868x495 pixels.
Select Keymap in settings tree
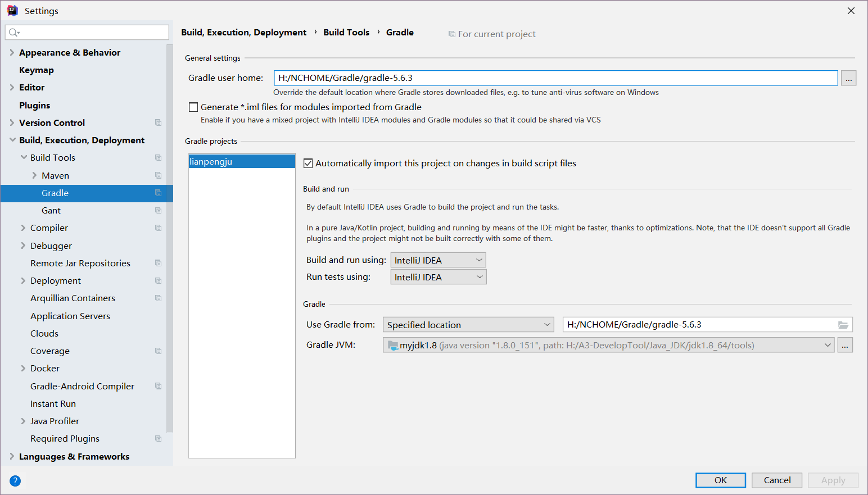(37, 70)
